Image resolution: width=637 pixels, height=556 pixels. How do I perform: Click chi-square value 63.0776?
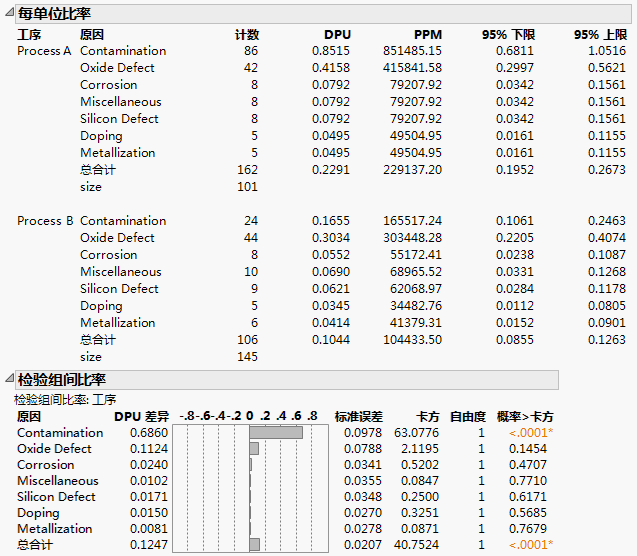(x=416, y=433)
